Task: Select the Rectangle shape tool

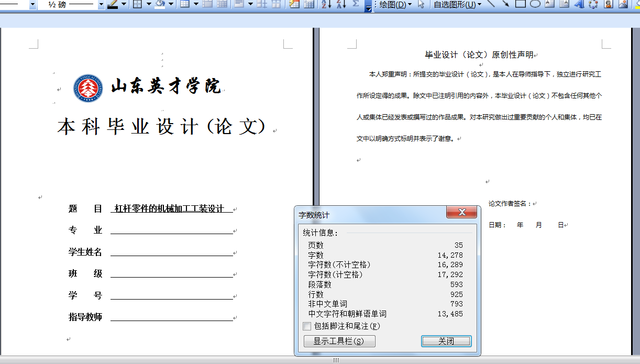Action: tap(520, 4)
